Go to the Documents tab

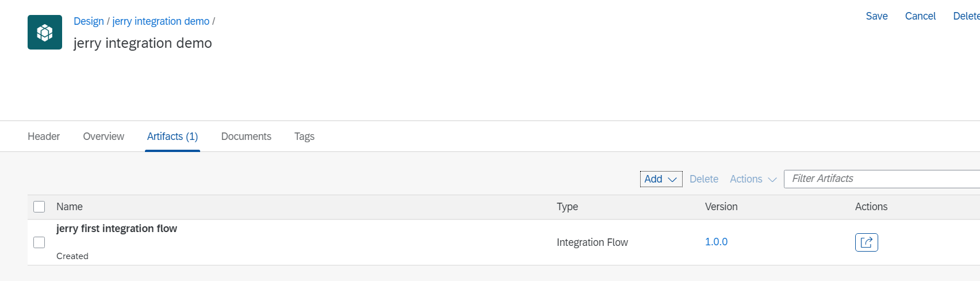click(246, 136)
